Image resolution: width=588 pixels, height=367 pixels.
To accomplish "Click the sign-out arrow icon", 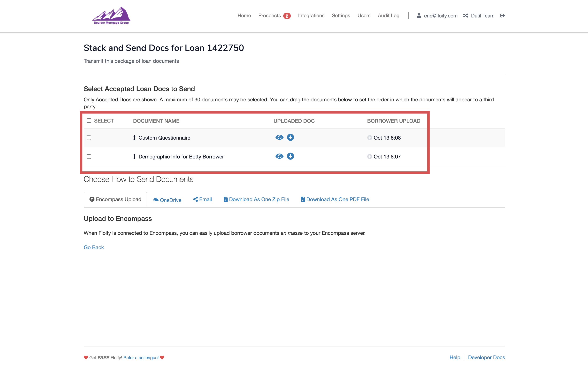I will coord(503,16).
